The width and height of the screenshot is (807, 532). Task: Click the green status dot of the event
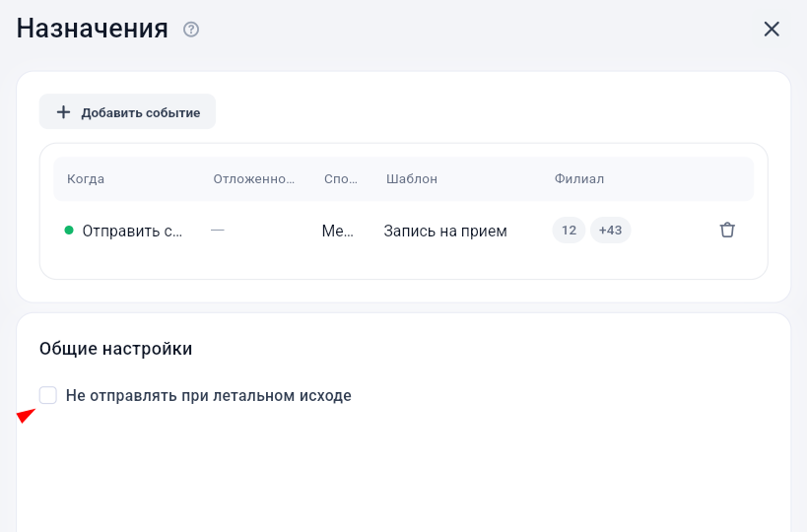click(x=69, y=230)
